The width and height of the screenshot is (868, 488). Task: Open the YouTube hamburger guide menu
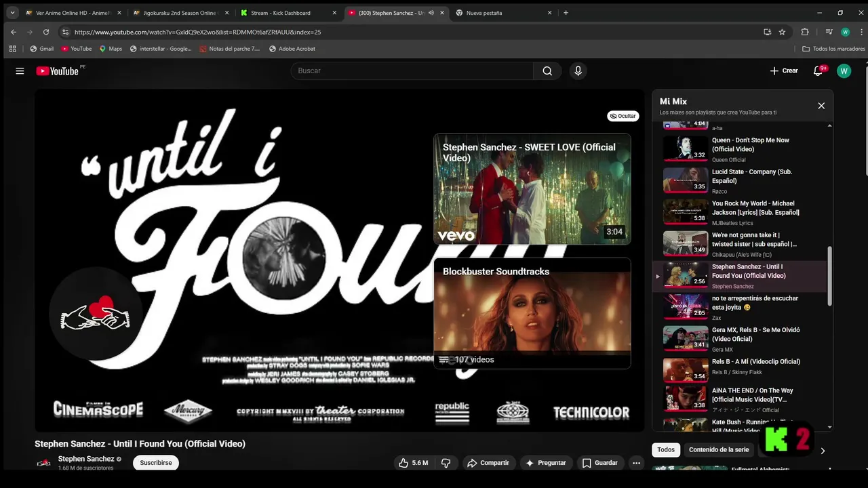click(x=20, y=71)
